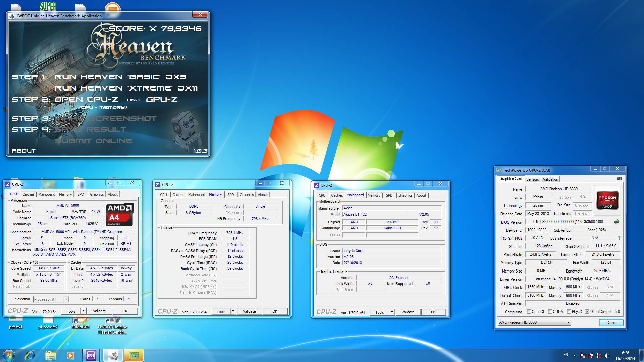
Task: Open Memory tab in CPU-Z Mainboard window
Action: [x=374, y=195]
